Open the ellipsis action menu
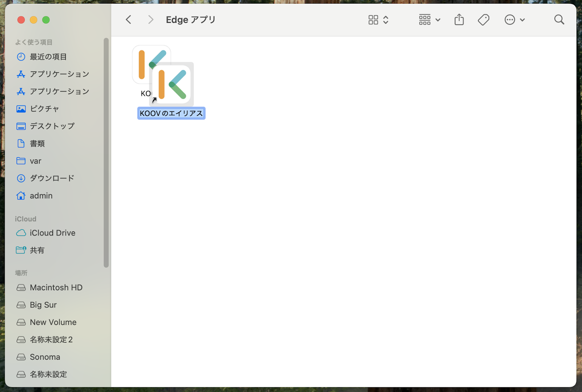Image resolution: width=582 pixels, height=392 pixels. tap(514, 20)
